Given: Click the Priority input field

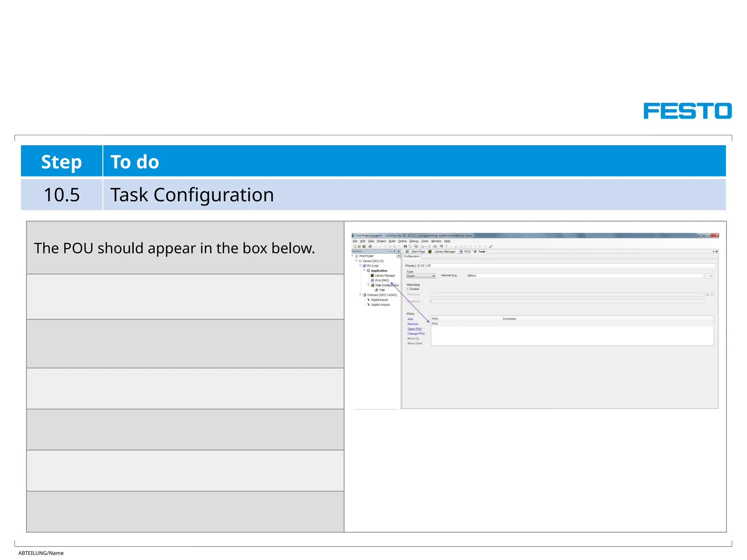Looking at the screenshot, I should tap(571, 265).
